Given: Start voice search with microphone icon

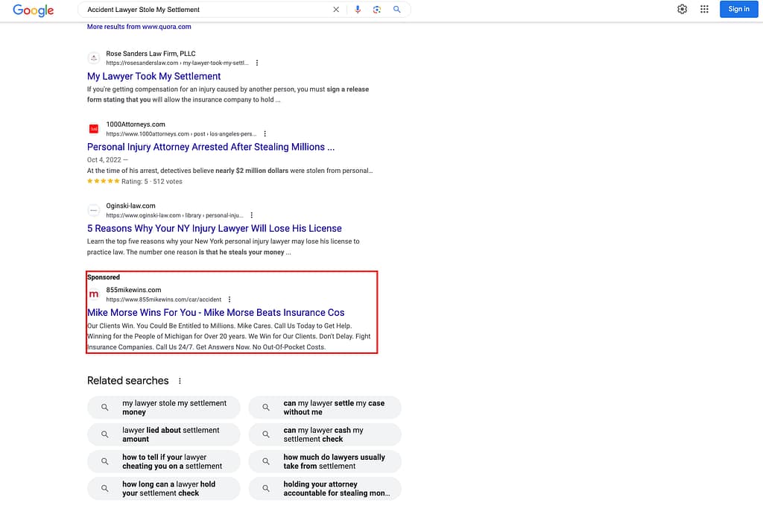Looking at the screenshot, I should tap(358, 9).
